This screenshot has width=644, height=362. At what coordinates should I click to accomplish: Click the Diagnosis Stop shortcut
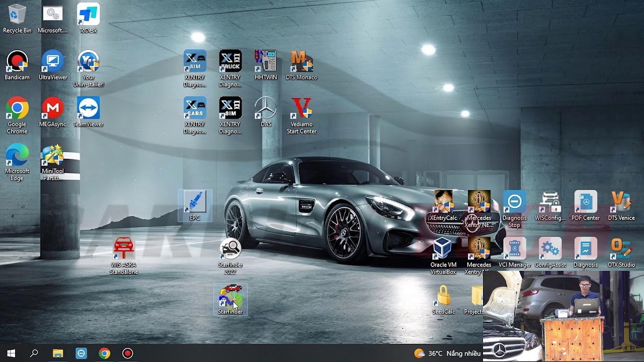514,203
